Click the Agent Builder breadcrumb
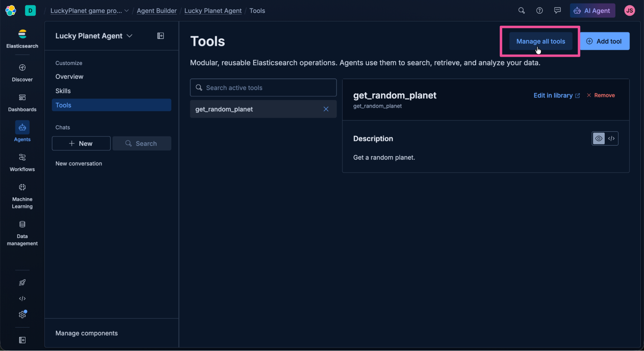 (x=157, y=11)
